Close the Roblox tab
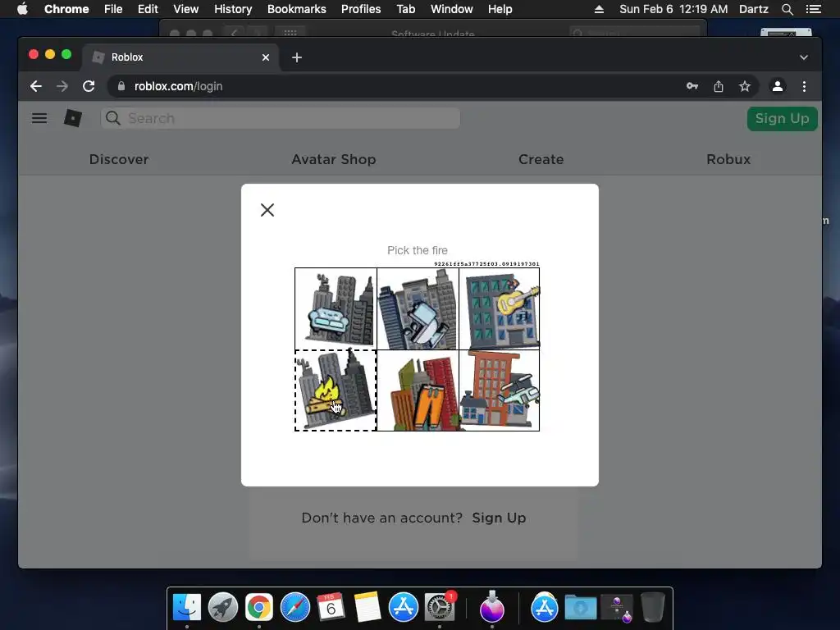 click(x=266, y=57)
